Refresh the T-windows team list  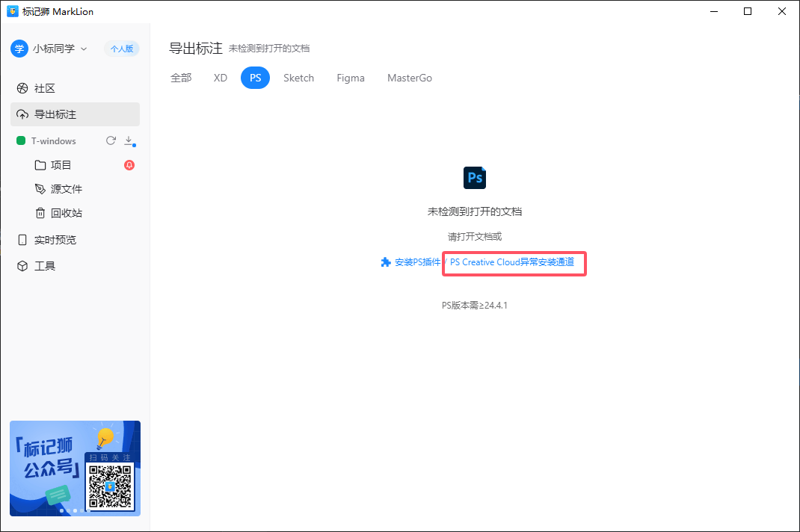(111, 140)
